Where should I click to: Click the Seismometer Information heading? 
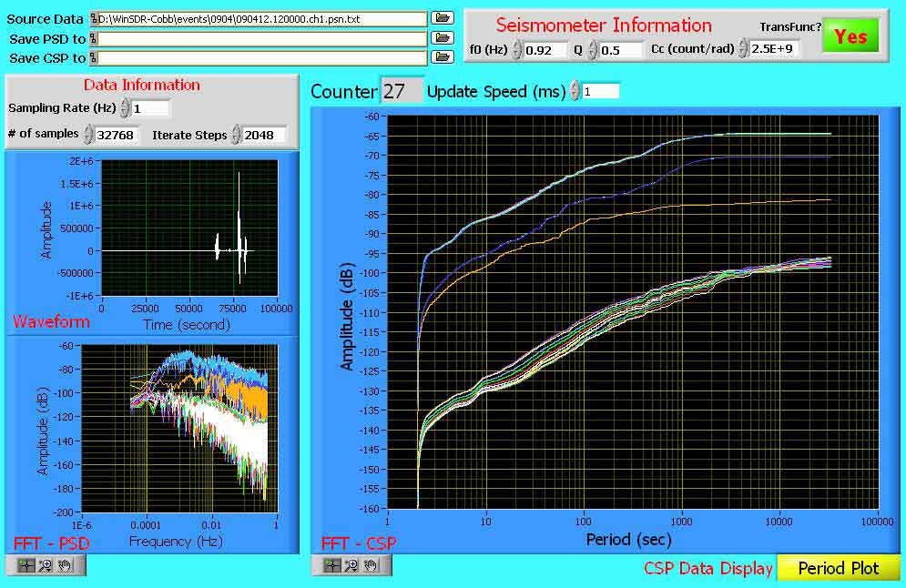point(604,25)
